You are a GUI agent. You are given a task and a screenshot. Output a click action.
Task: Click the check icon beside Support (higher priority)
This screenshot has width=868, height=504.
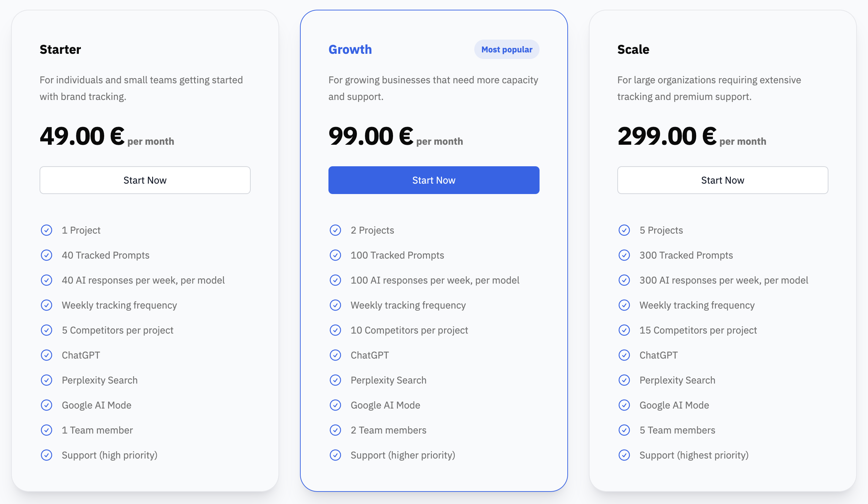coord(335,455)
